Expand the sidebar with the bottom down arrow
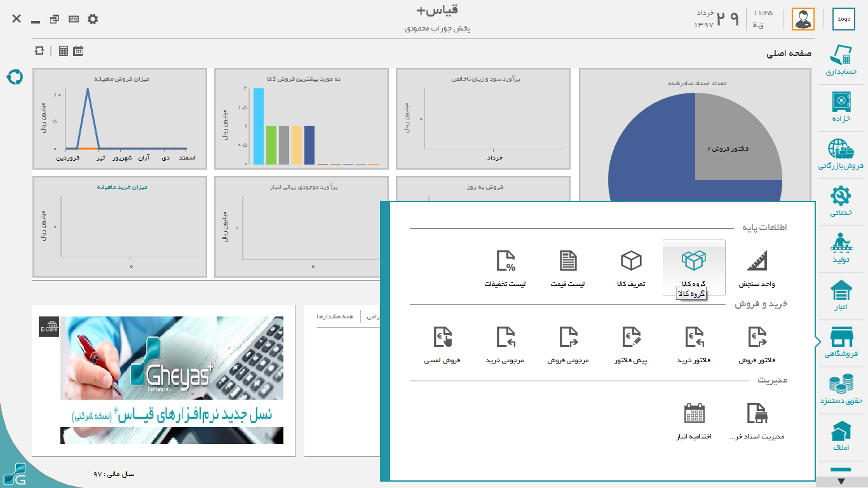The width and height of the screenshot is (868, 488). (x=841, y=482)
